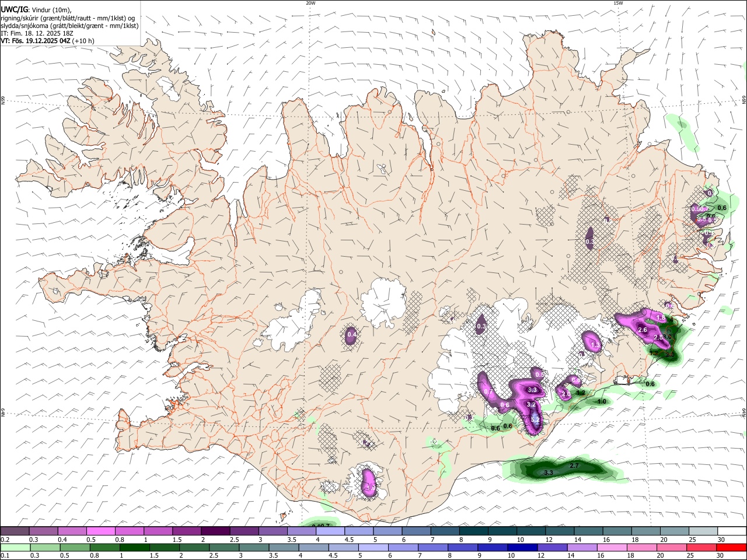Click the palest green first rain scale swatch
This screenshot has width=747, height=560.
click(x=15, y=547)
